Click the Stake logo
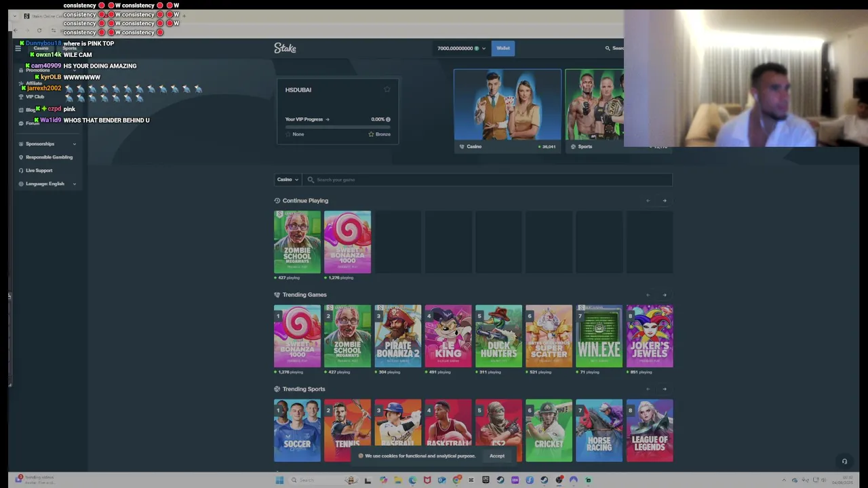 285,48
